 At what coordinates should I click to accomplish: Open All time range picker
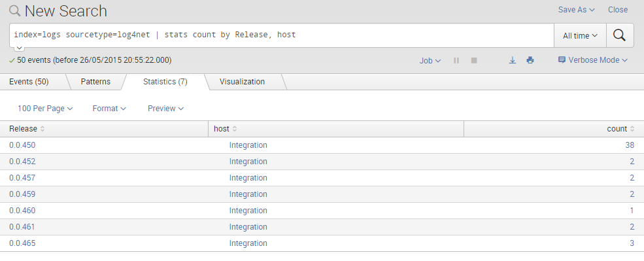(x=581, y=36)
